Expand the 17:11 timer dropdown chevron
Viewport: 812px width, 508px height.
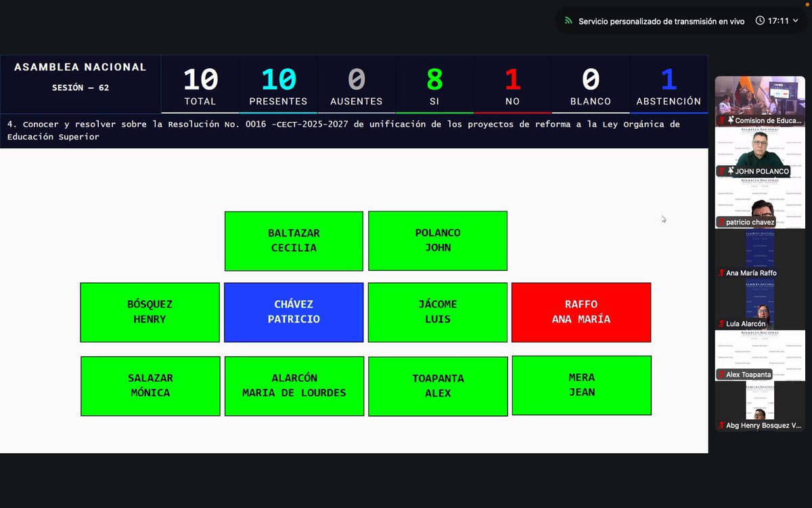tap(797, 21)
